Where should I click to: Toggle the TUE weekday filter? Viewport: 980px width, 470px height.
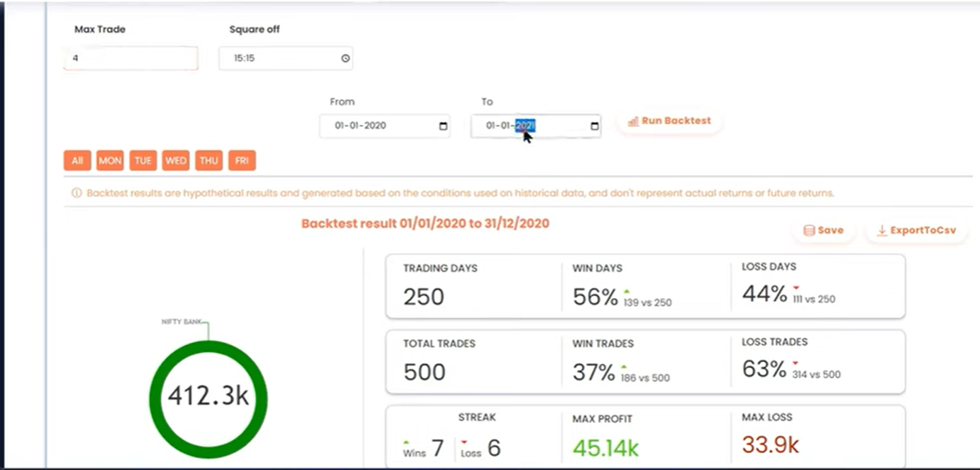143,160
